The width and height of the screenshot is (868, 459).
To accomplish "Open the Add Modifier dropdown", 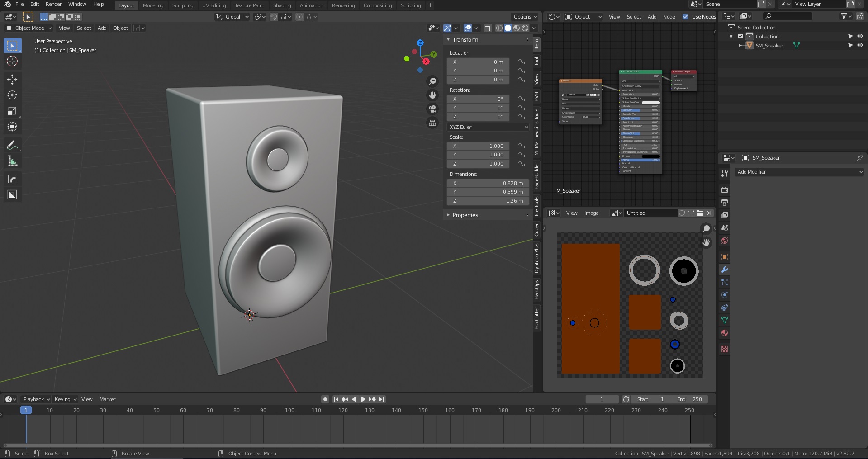I will click(x=799, y=172).
